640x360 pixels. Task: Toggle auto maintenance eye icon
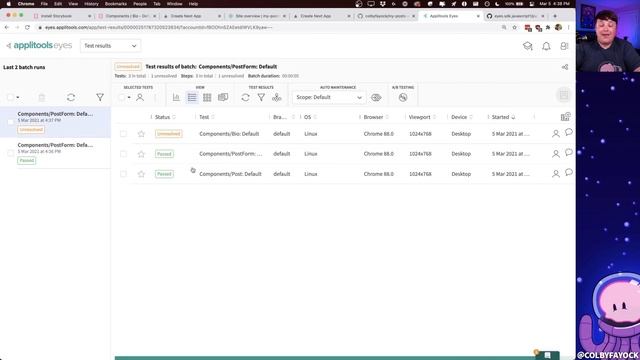pos(376,98)
